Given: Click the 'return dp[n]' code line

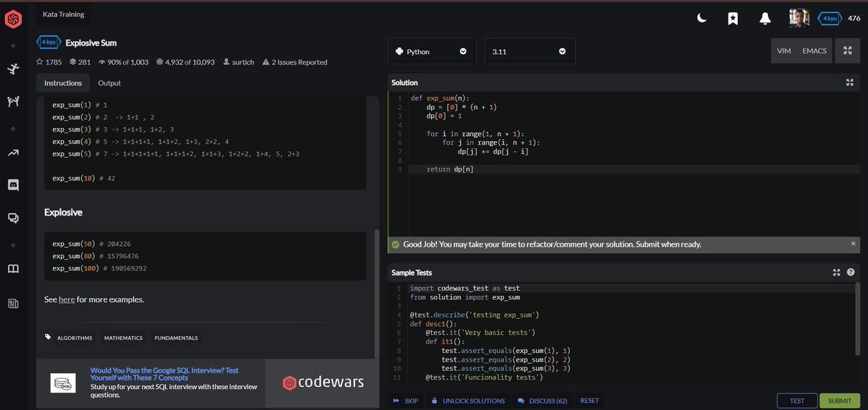Looking at the screenshot, I should 450,169.
